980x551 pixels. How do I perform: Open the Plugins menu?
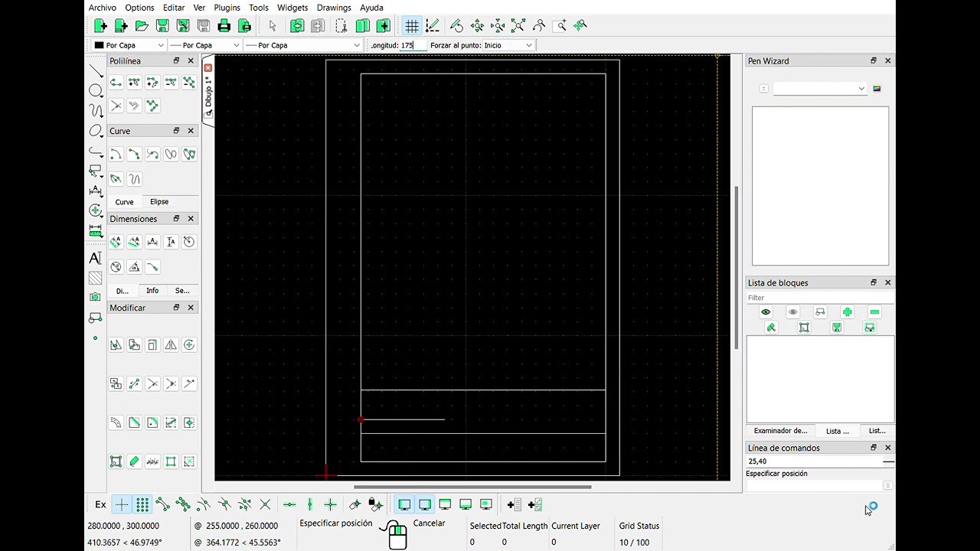tap(227, 8)
